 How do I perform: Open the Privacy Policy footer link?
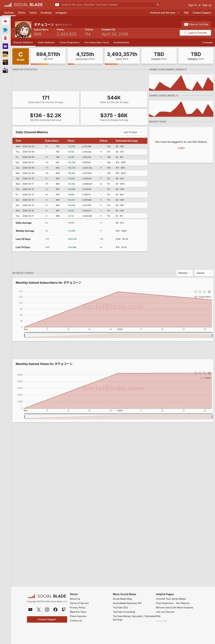click(x=78, y=608)
